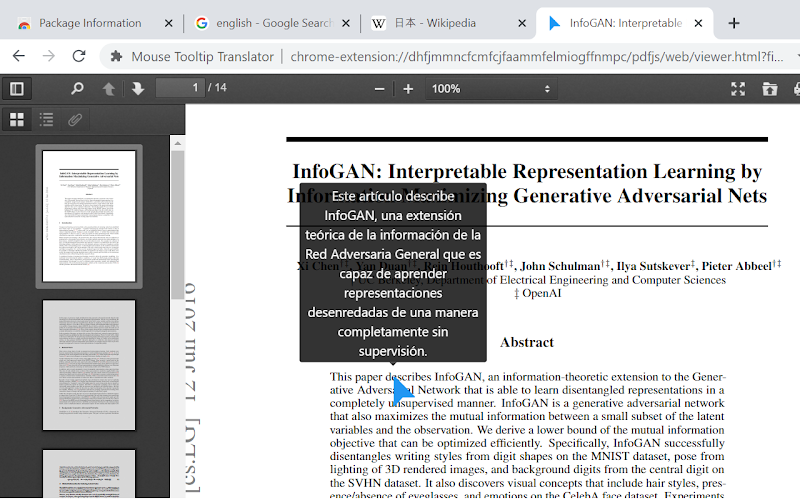Select page 3 thumbnail

click(x=89, y=474)
